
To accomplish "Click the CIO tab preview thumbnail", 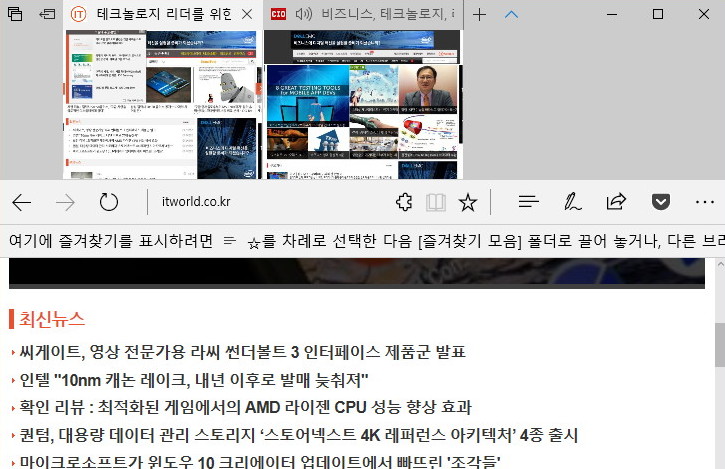I will 363,105.
